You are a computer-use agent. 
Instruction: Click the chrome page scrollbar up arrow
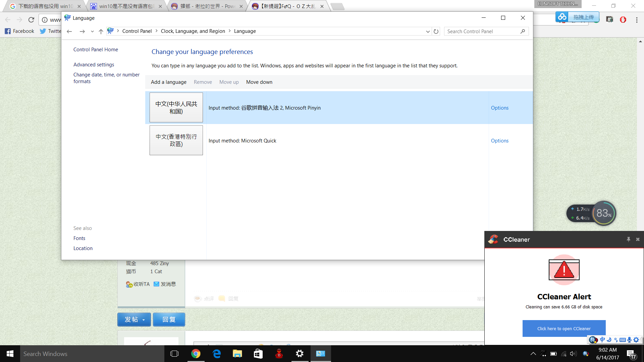[640, 42]
